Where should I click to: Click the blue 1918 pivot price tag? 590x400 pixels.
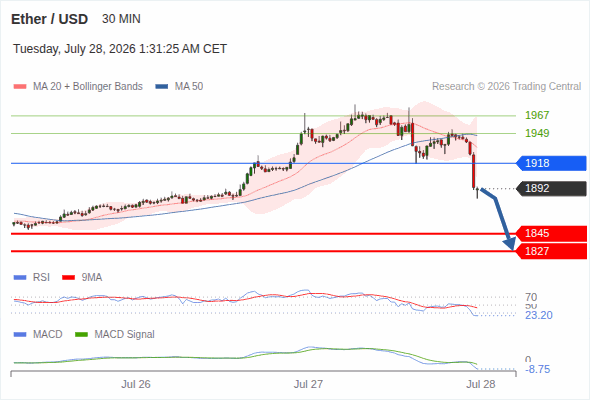tap(551, 163)
